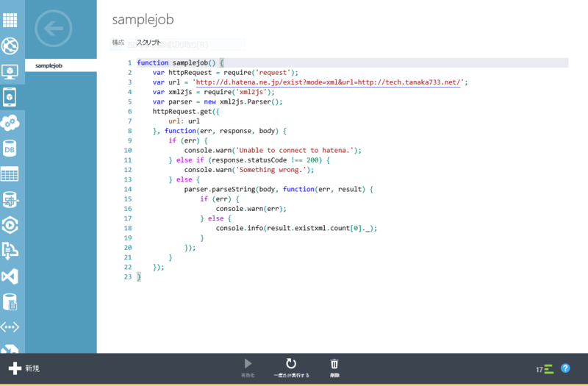Click the samplejob page title
This screenshot has width=588, height=386.
(143, 20)
